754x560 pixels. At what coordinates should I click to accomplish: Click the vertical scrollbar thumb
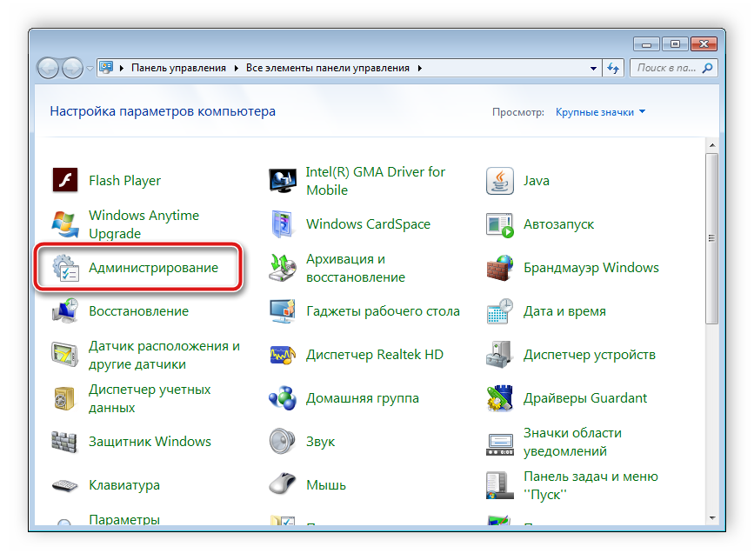[712, 239]
